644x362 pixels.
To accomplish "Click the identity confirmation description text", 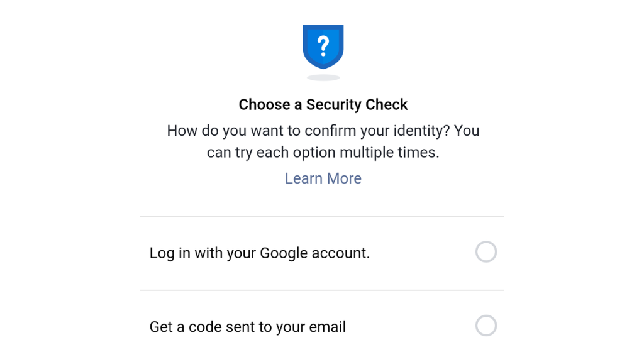I will [x=323, y=141].
